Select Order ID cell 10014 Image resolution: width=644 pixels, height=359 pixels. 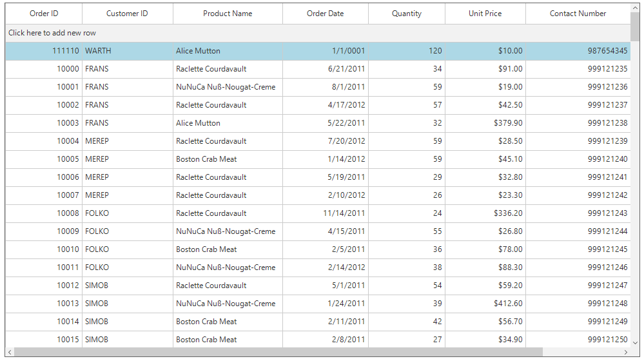click(x=44, y=322)
